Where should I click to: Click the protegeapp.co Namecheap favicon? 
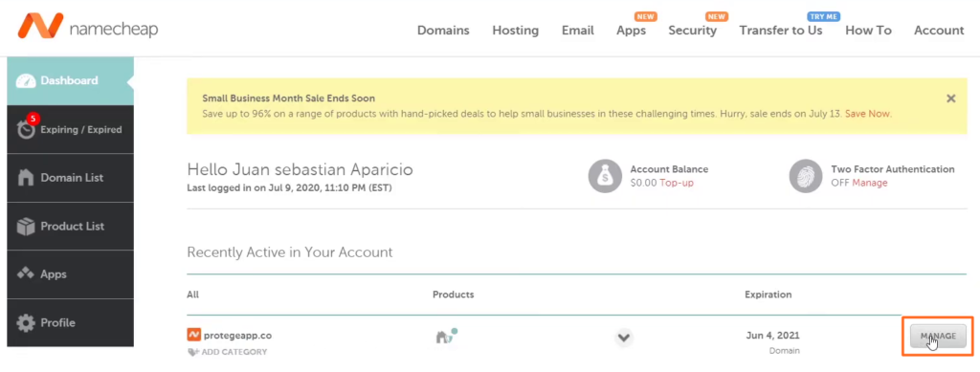[x=193, y=335]
